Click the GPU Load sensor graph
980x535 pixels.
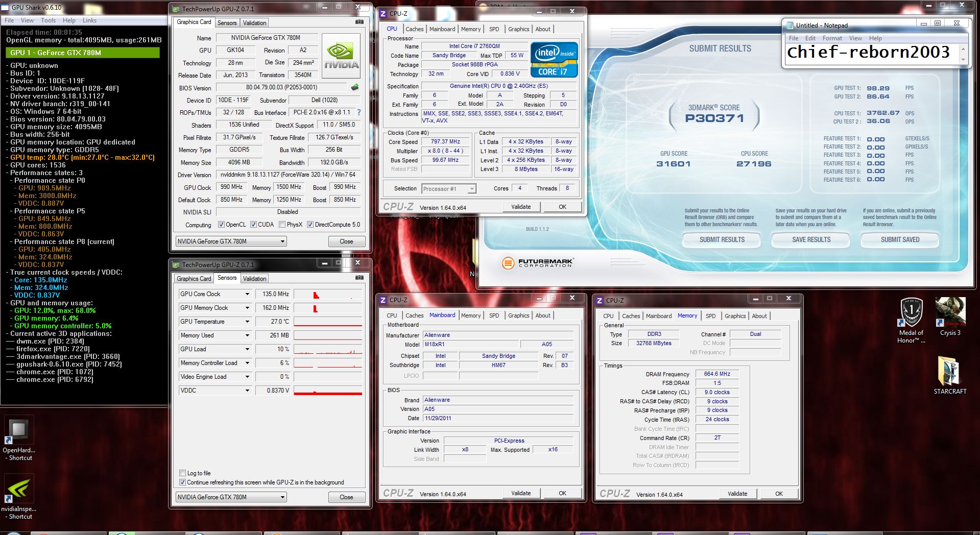click(328, 349)
